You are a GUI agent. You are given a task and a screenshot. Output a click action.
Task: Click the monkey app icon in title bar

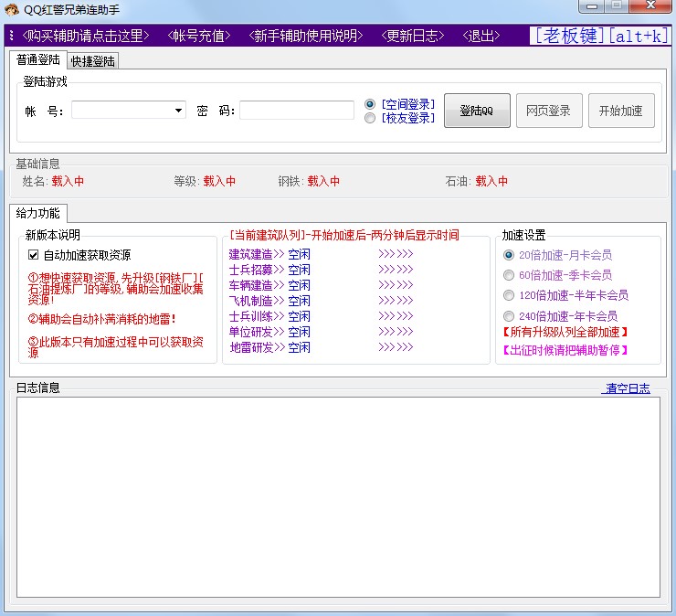click(11, 9)
